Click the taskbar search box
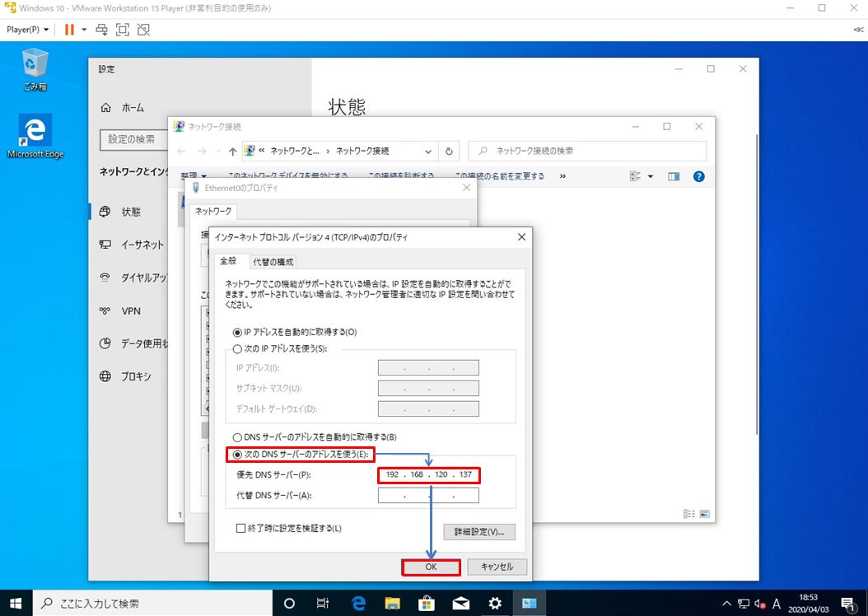 click(x=153, y=604)
